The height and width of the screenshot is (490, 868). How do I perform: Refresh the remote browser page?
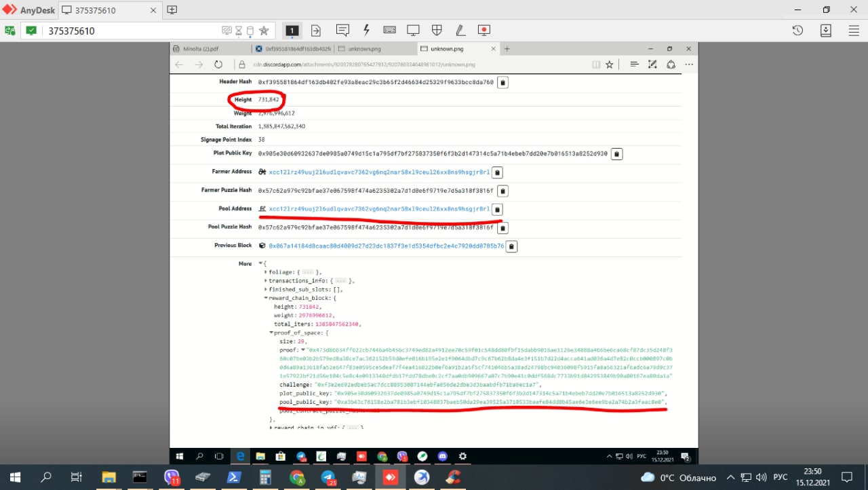point(218,64)
